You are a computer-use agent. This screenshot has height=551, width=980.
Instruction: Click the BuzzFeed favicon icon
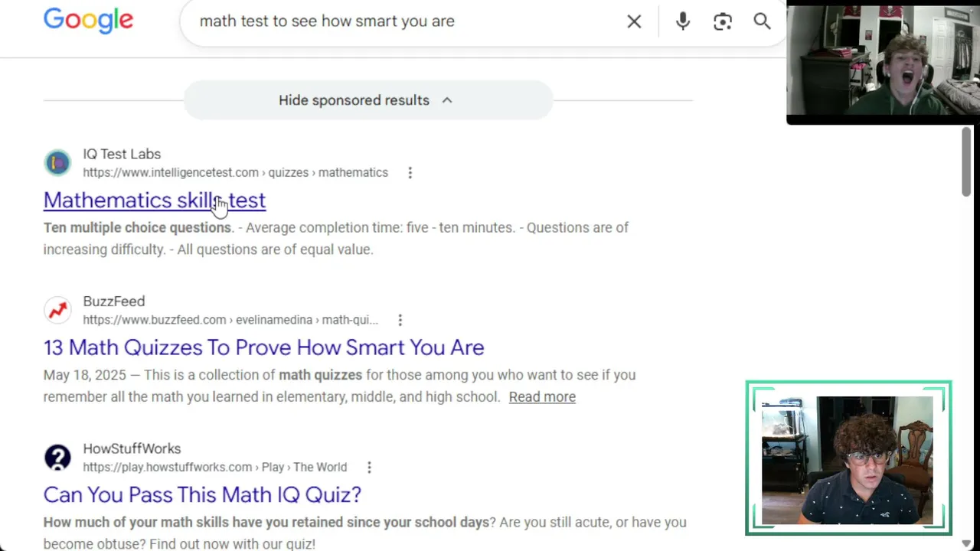[57, 310]
